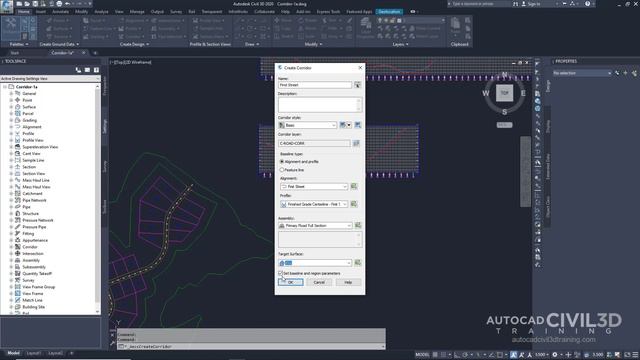Viewport: 640px width, 360px height.
Task: Open the Analyze ribbon tab
Action: (x=101, y=12)
